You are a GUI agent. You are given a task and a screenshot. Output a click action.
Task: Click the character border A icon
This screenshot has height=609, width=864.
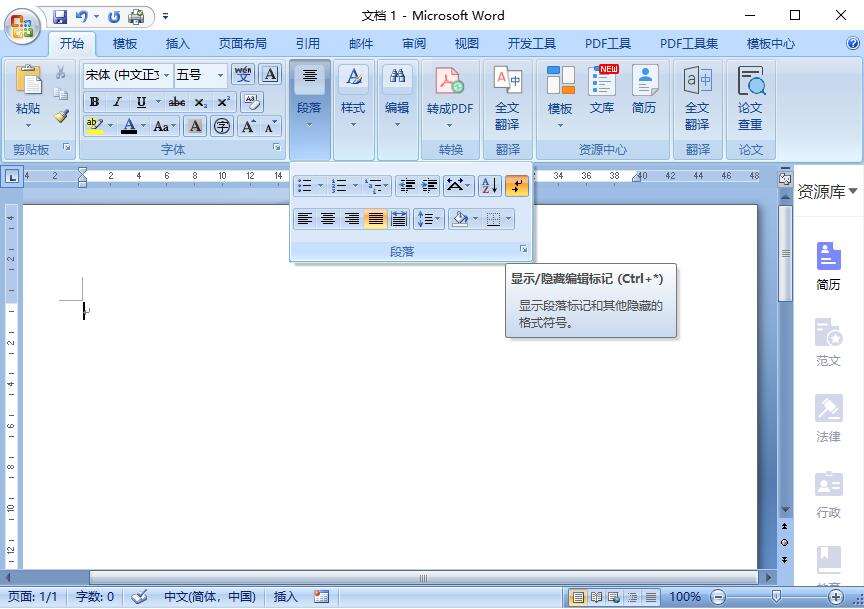[270, 74]
